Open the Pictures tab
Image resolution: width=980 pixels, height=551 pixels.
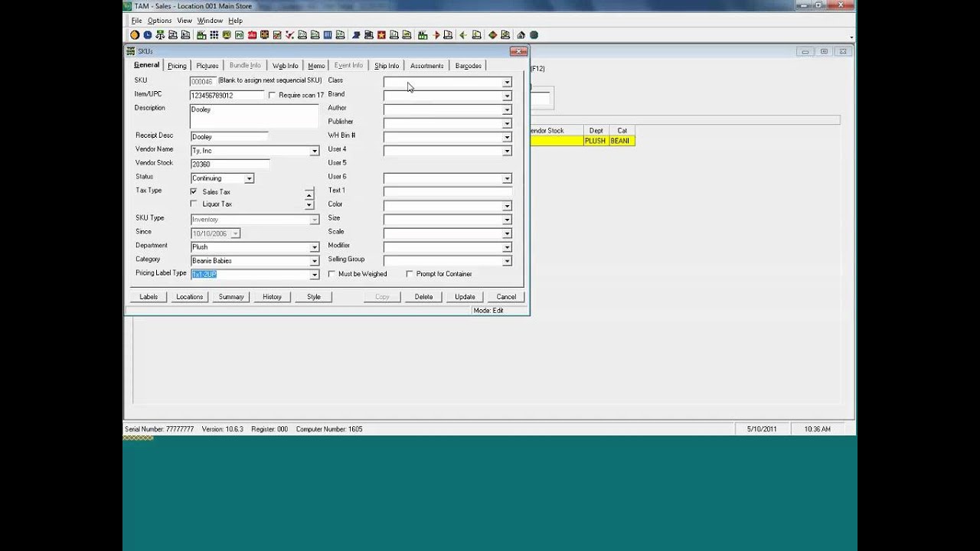tap(207, 66)
